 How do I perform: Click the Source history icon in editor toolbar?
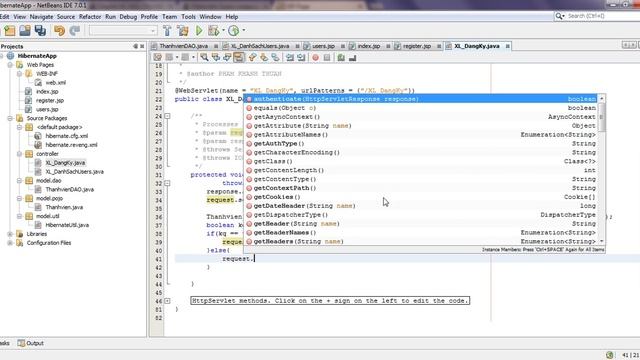click(x=158, y=58)
